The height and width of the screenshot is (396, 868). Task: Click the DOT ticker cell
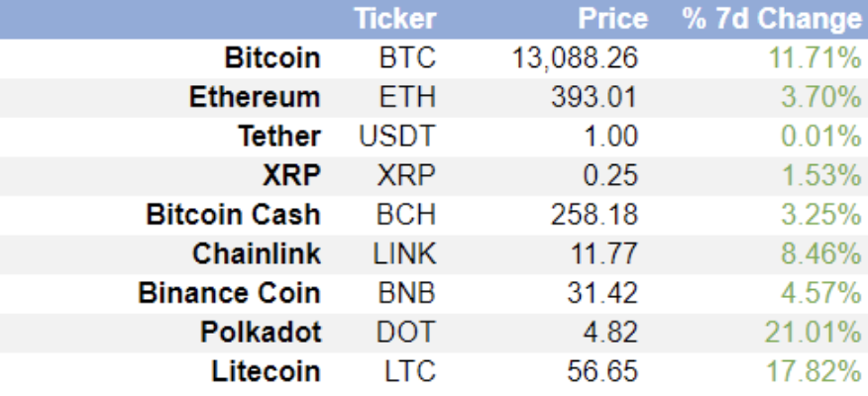click(x=406, y=332)
